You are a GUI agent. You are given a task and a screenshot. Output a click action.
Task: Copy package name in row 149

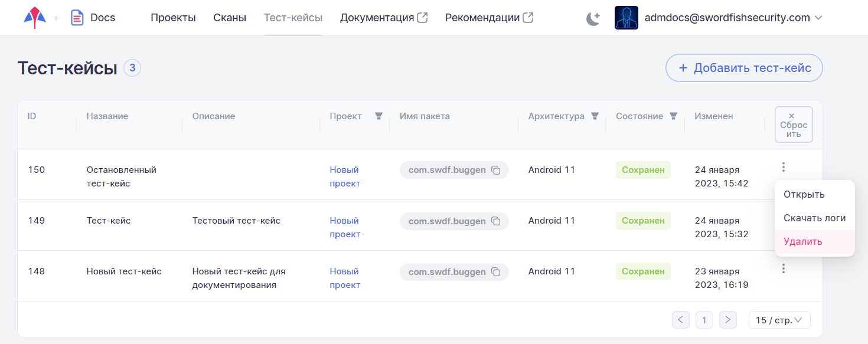(496, 221)
